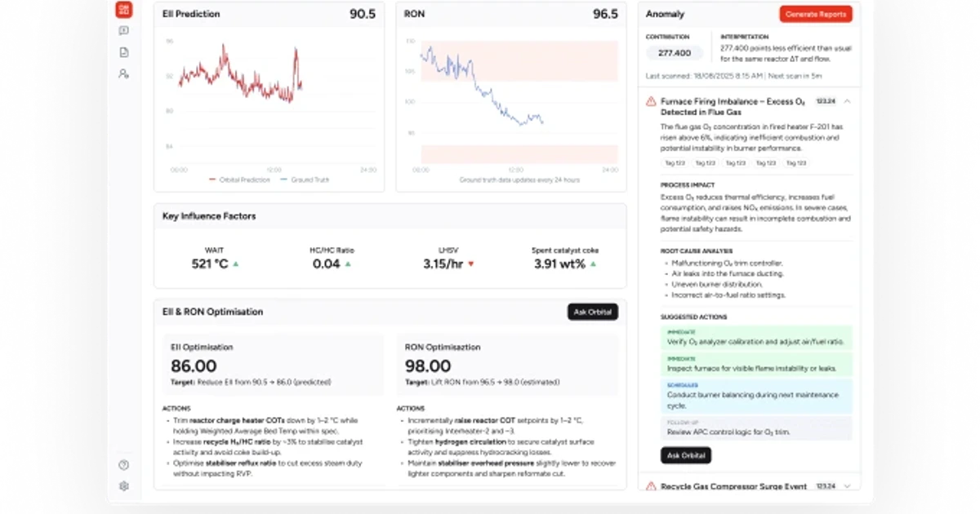Viewport: 980px width, 514px height.
Task: Click the up arrow beside Spent catalyst coke value
Action: coord(593,264)
